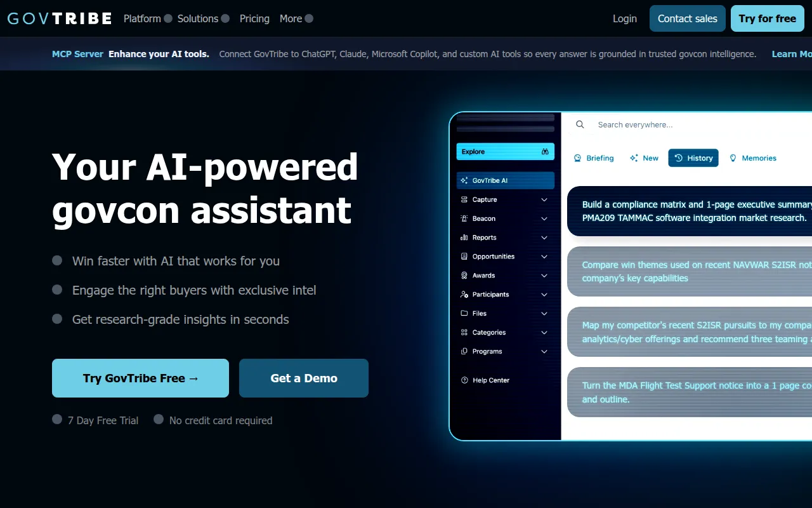Click Try GovTribe Free button
812x508 pixels.
[x=140, y=378]
